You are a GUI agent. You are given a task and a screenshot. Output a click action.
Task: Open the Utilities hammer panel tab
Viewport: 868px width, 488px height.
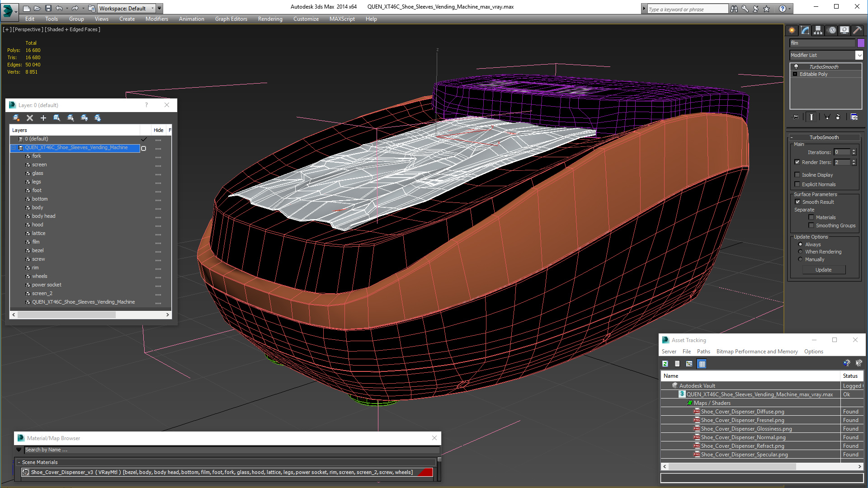pos(857,30)
